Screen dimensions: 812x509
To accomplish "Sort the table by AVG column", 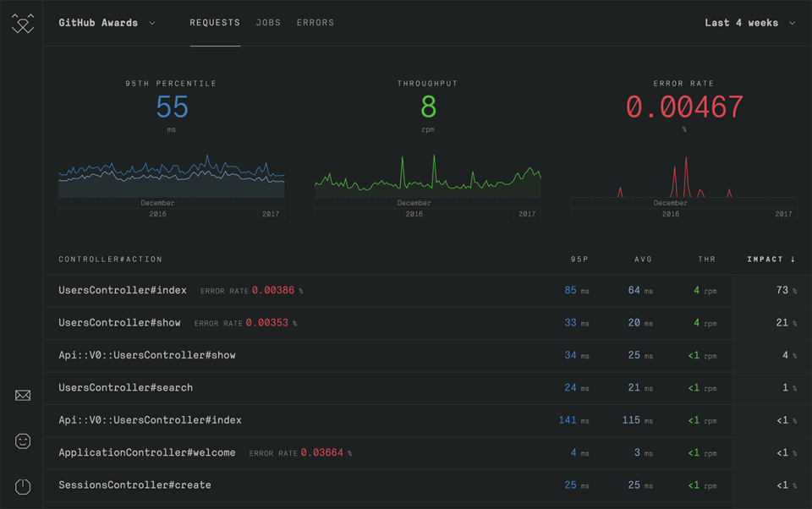I will pos(643,260).
